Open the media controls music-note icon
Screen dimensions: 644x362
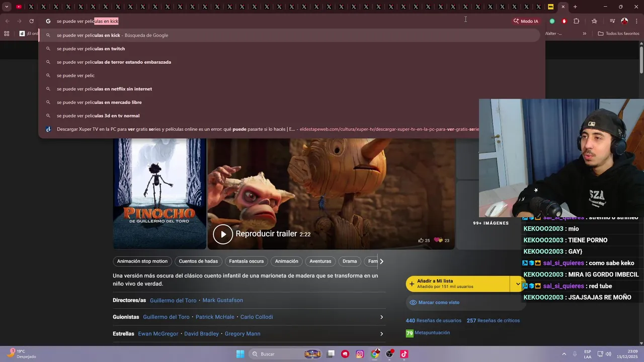pos(612,21)
